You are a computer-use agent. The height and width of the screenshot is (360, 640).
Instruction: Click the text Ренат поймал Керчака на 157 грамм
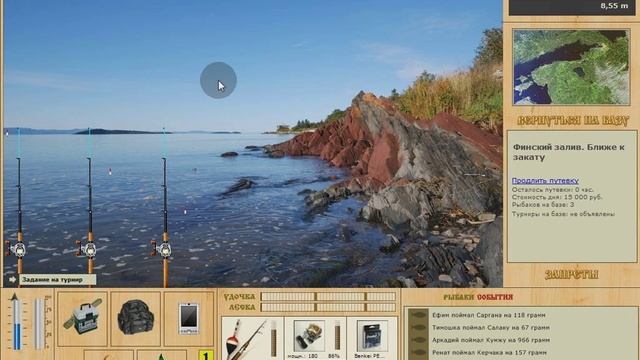[489, 352]
